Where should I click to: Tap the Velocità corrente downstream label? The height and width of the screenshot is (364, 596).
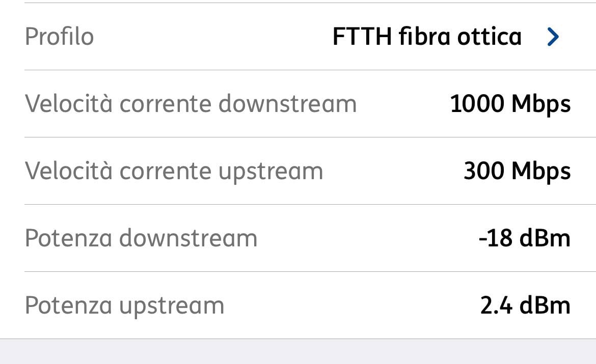(191, 104)
